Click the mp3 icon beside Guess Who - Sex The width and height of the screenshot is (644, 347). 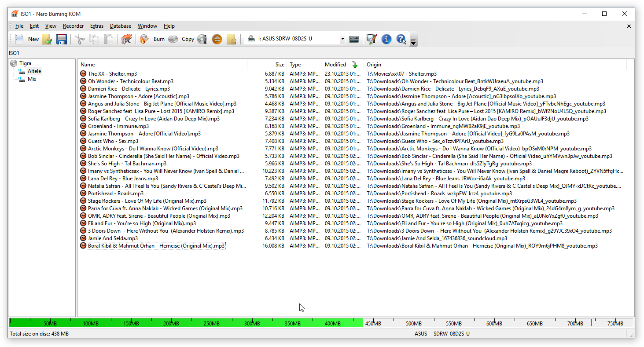[83, 141]
